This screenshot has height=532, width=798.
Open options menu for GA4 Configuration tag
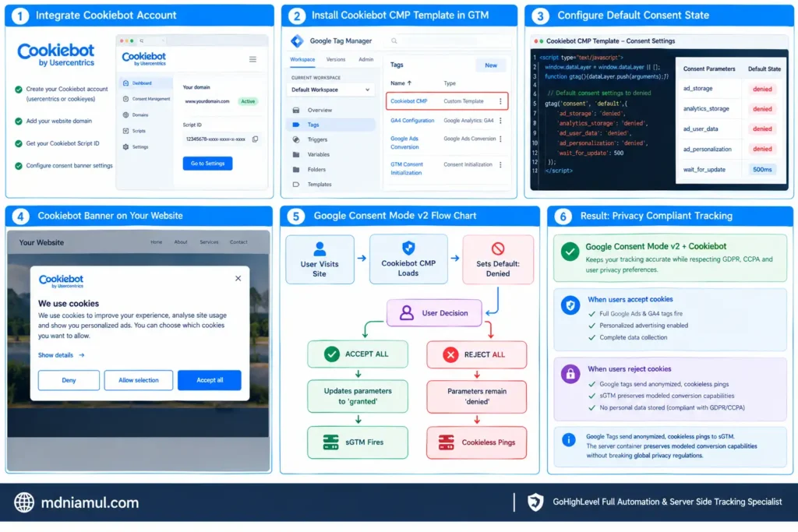pyautogui.click(x=501, y=121)
